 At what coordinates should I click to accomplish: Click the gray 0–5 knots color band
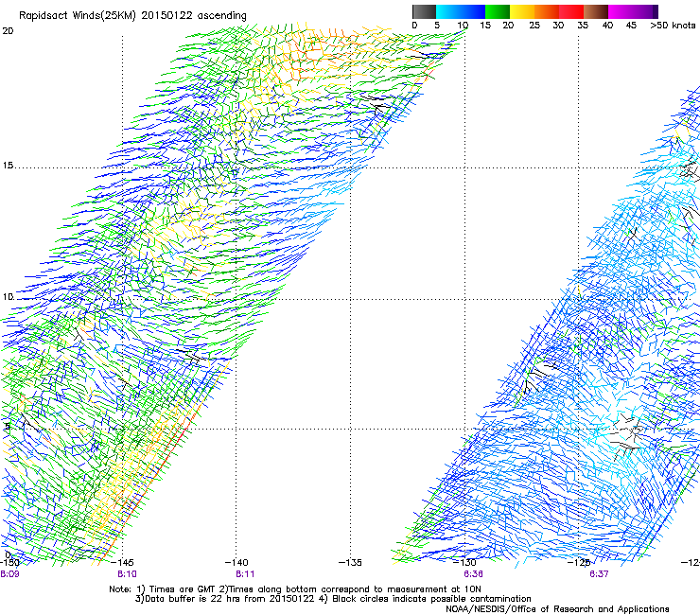pyautogui.click(x=424, y=11)
